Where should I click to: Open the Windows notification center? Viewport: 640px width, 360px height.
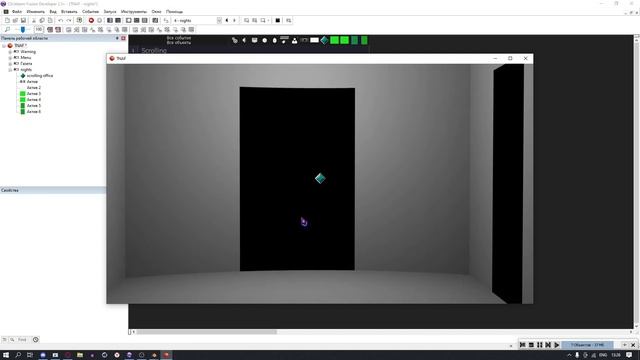[629, 355]
